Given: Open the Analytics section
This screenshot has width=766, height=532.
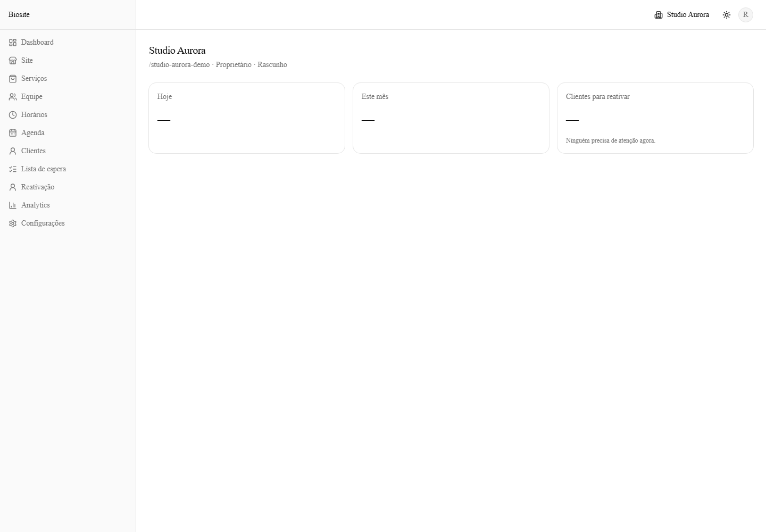Looking at the screenshot, I should [x=68, y=205].
